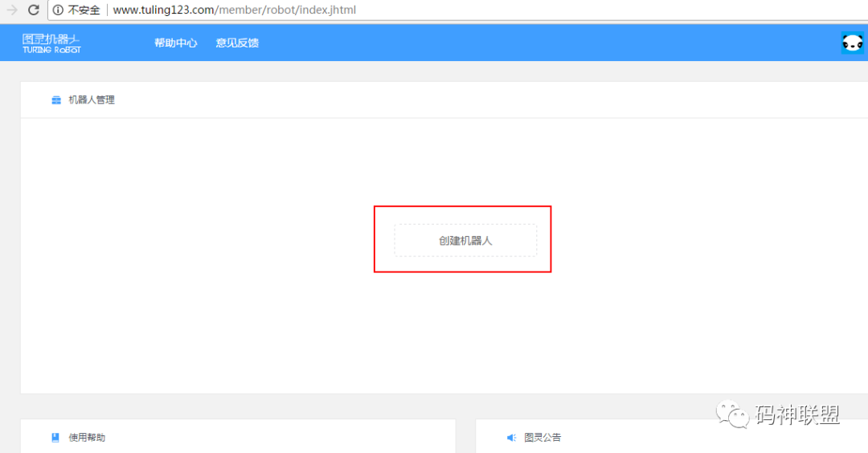The image size is (868, 453).
Task: Select the 图灵公告 section title
Action: [x=542, y=438]
